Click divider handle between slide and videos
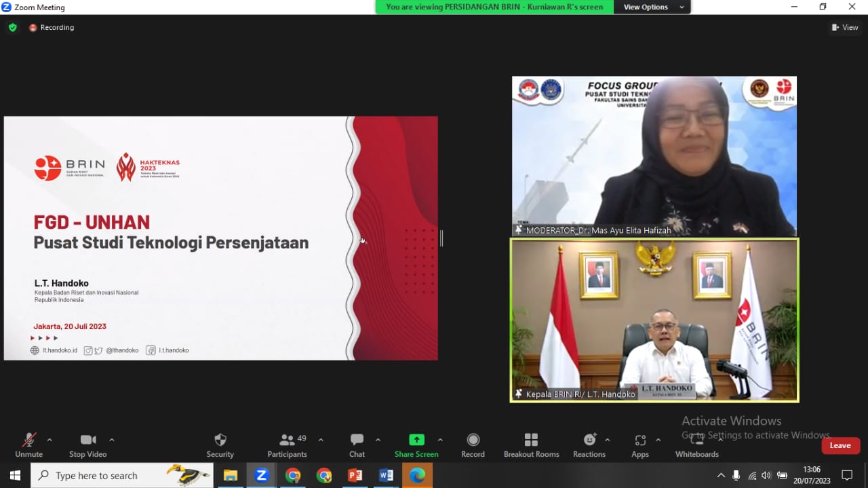 tap(441, 238)
